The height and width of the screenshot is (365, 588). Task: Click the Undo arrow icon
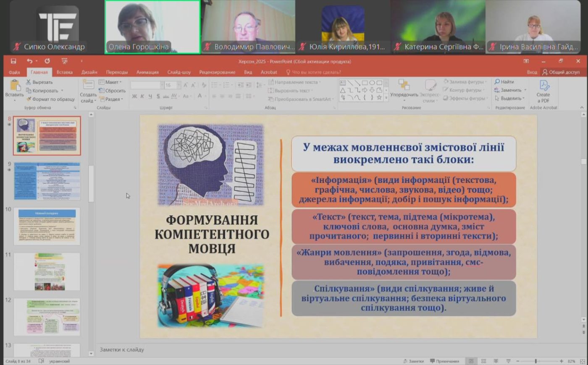[x=29, y=61]
